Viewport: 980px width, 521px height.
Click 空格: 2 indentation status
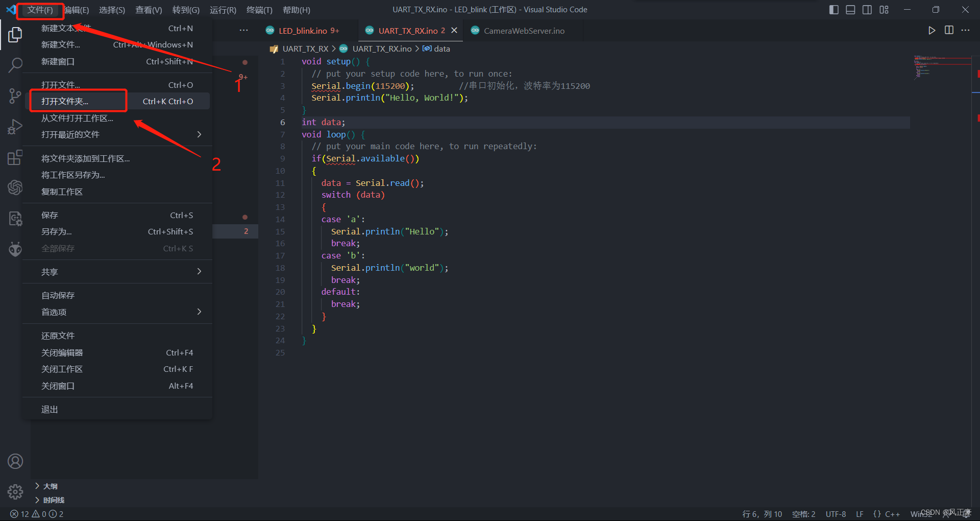803,514
